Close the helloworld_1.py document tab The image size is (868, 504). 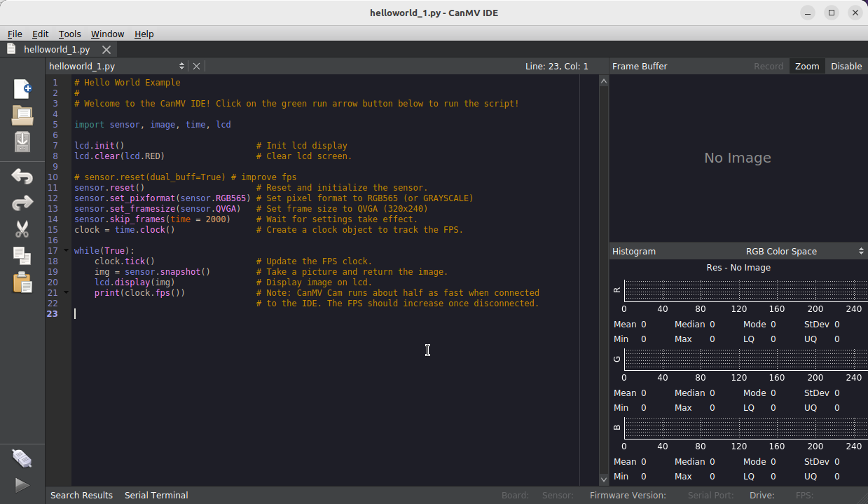(x=106, y=50)
